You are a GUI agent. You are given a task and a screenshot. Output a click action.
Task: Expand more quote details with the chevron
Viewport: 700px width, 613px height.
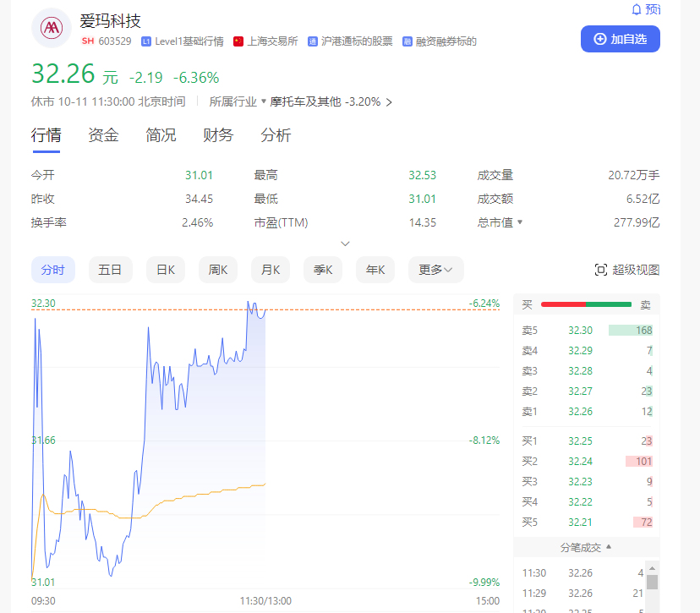[x=345, y=244]
